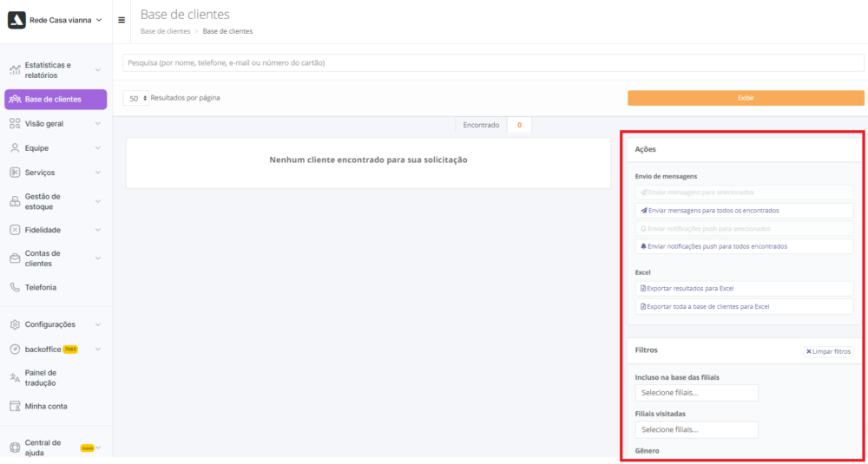868x464 pixels.
Task: Click the Central de ajuda lifebuoy icon
Action: (15, 448)
